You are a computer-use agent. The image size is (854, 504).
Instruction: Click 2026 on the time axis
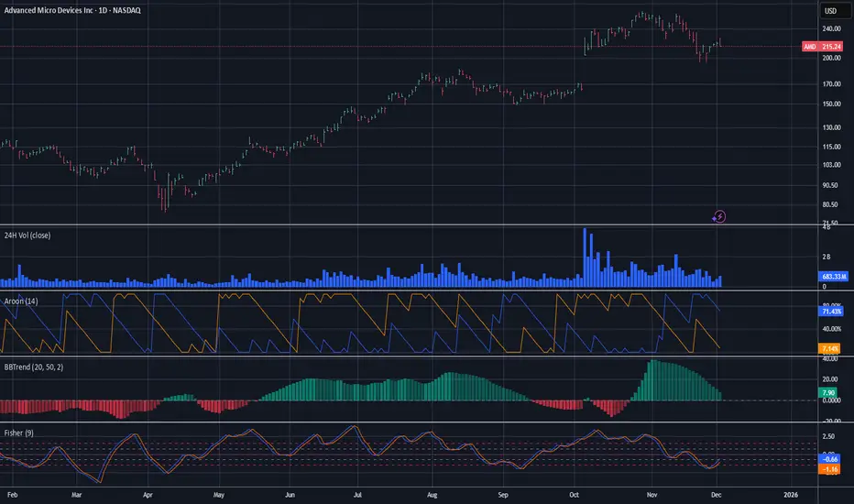coord(790,495)
